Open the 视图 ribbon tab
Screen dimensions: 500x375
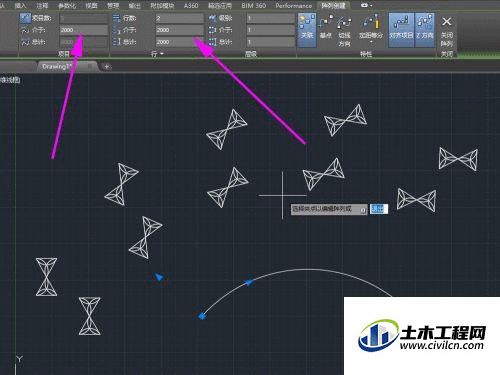click(x=91, y=5)
